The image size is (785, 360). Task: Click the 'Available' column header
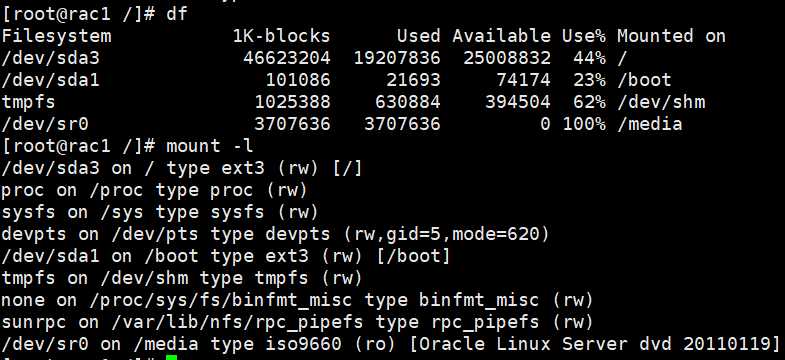(x=502, y=36)
